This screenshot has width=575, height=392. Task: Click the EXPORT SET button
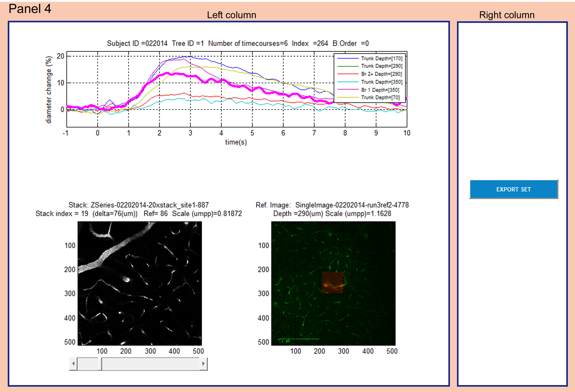click(513, 189)
